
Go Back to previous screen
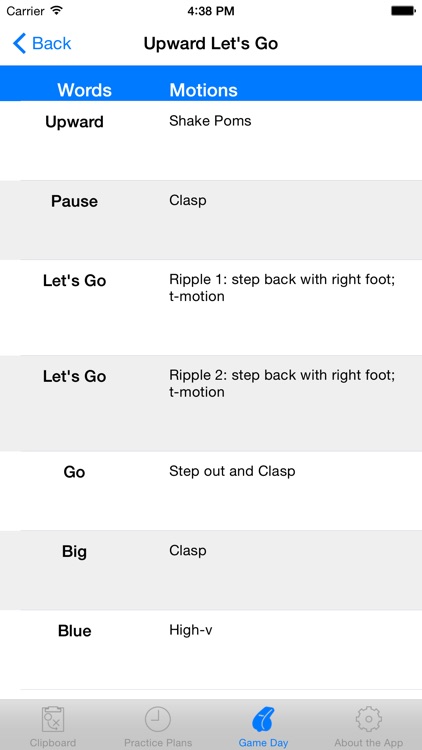(x=42, y=44)
